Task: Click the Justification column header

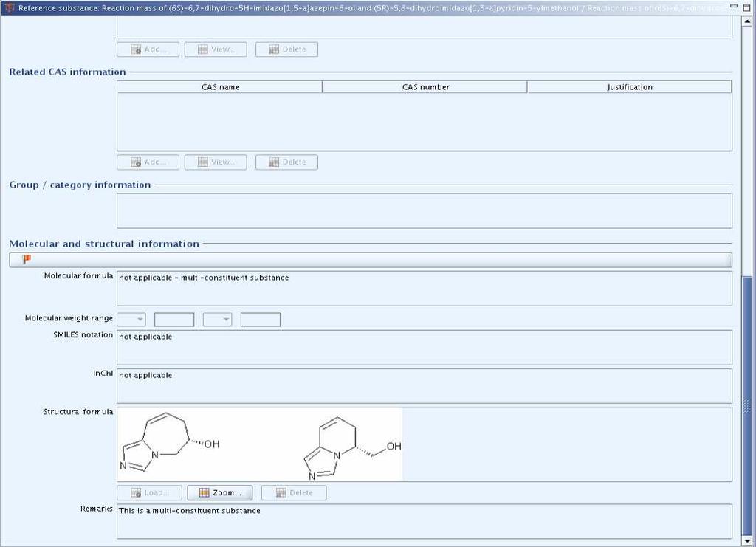Action: pyautogui.click(x=629, y=87)
